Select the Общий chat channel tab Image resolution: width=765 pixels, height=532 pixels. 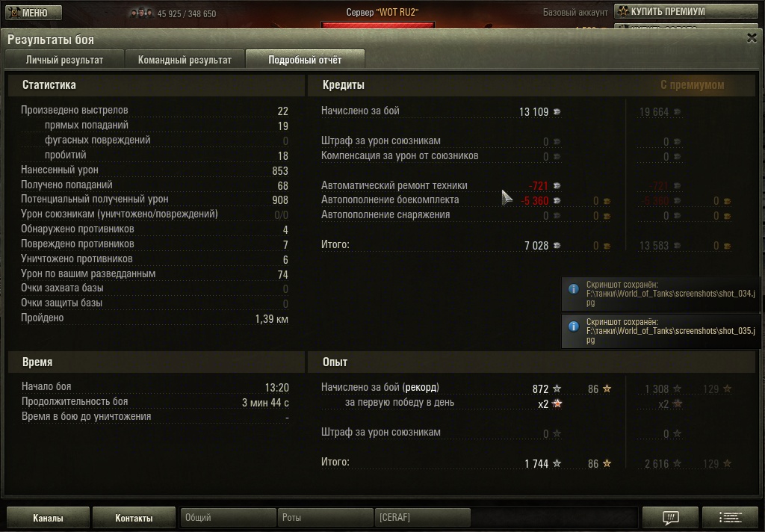tap(228, 517)
